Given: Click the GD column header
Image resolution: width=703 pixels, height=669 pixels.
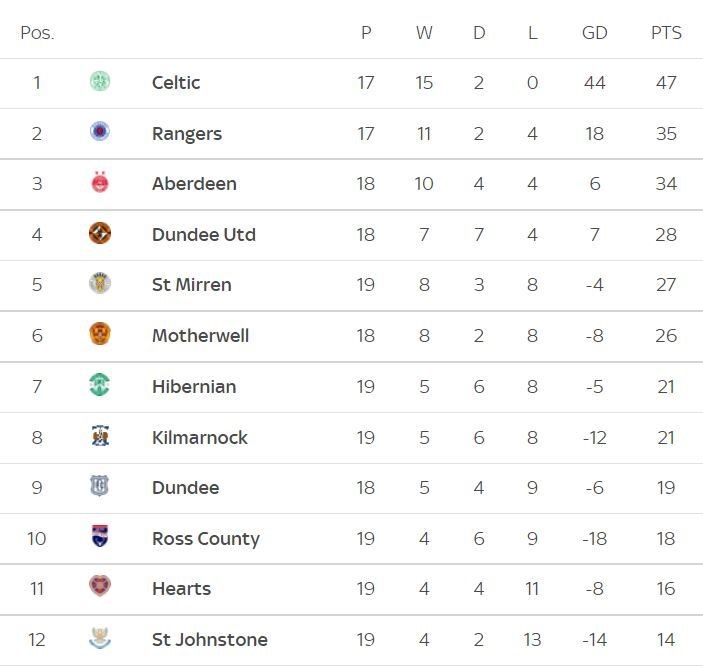Looking at the screenshot, I should [594, 33].
